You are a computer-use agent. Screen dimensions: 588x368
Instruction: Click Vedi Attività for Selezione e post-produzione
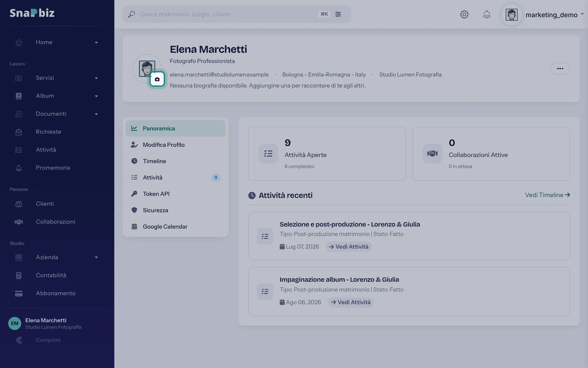pyautogui.click(x=348, y=247)
